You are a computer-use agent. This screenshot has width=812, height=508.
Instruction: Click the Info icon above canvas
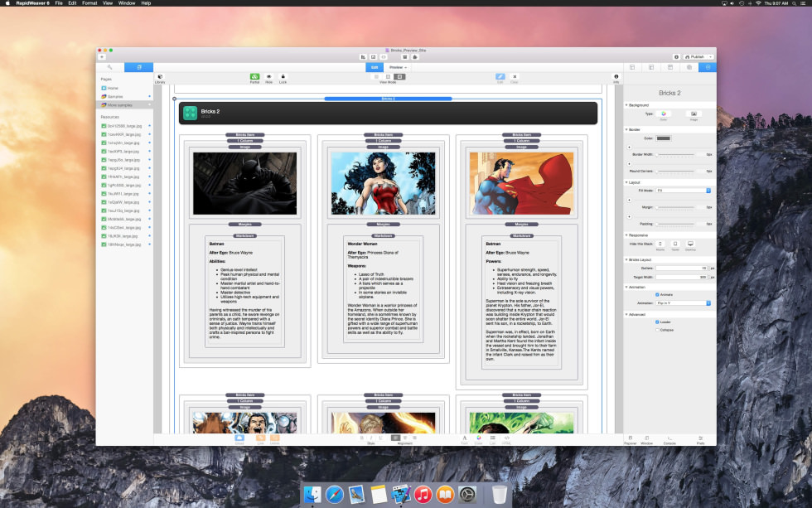616,76
